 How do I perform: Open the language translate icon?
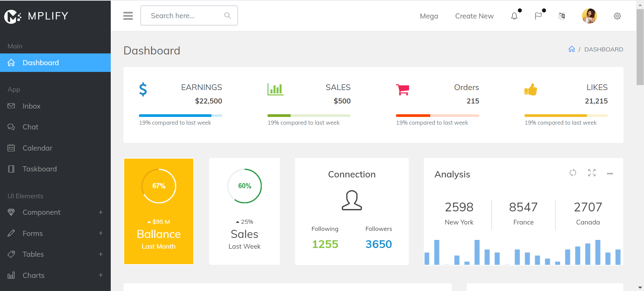[562, 16]
